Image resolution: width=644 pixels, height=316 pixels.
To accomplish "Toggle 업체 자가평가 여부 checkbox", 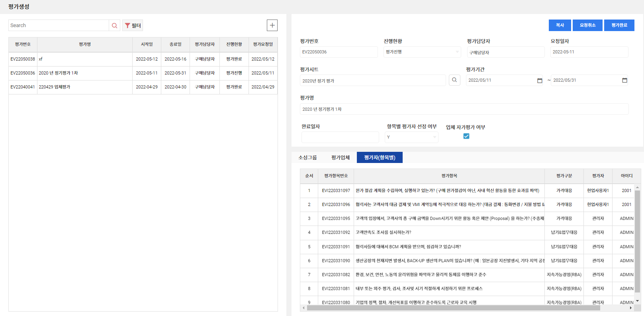I will pyautogui.click(x=466, y=136).
